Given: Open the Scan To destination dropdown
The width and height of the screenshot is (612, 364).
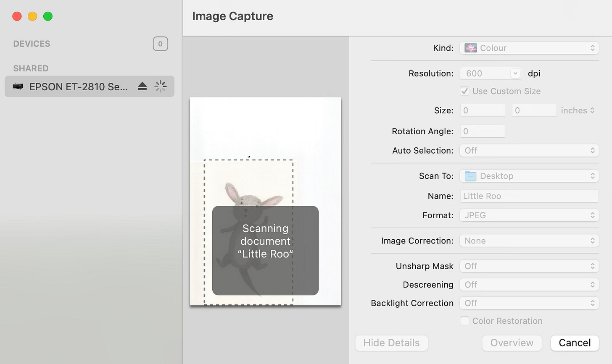Looking at the screenshot, I should 529,176.
